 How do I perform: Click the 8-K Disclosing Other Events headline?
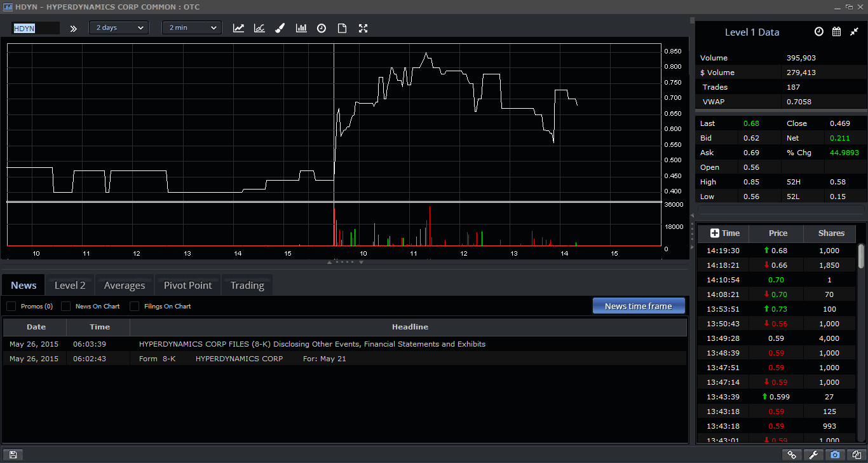pos(312,344)
